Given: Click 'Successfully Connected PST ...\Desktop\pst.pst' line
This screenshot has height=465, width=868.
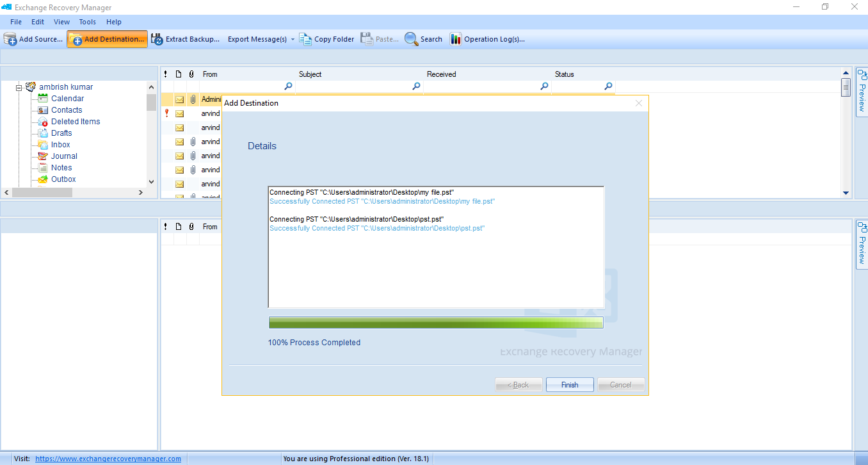Looking at the screenshot, I should point(377,228).
